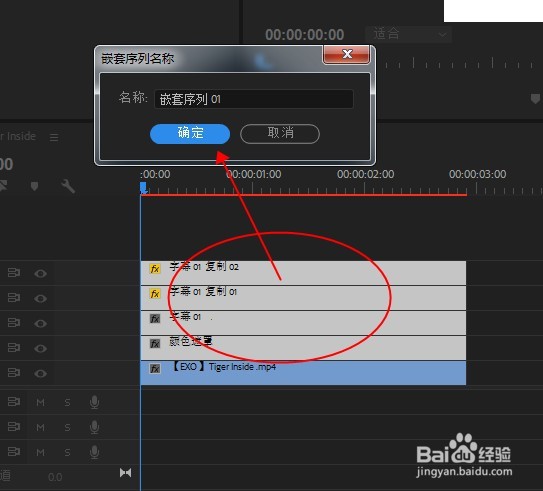The image size is (543, 491).
Task: Click the marker icon in the program monitor
Action: pos(535,99)
